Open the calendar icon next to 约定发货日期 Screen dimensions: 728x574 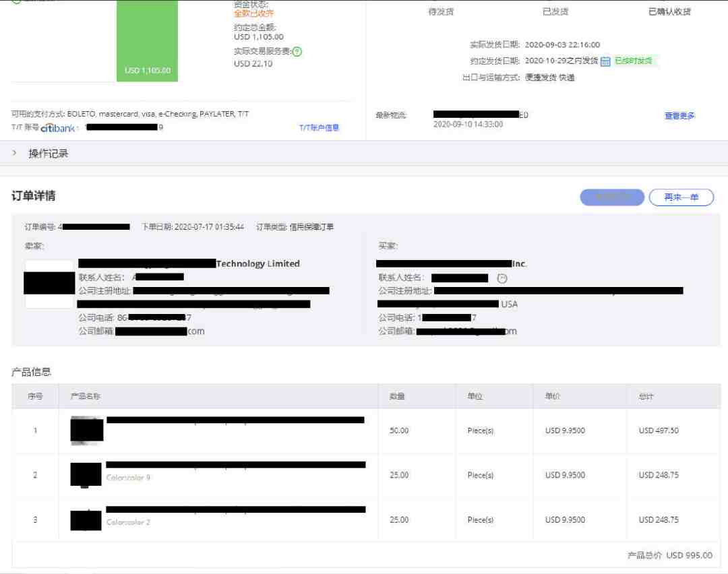[x=605, y=61]
